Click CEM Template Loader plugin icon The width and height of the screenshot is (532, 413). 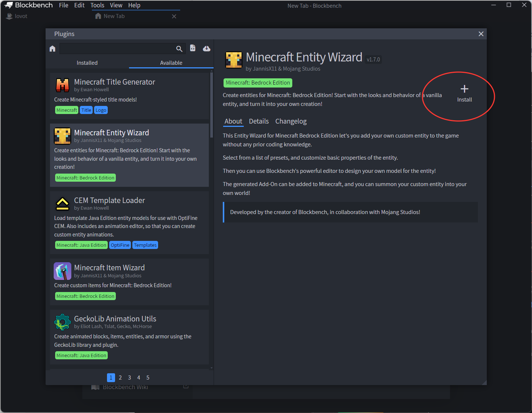point(63,204)
